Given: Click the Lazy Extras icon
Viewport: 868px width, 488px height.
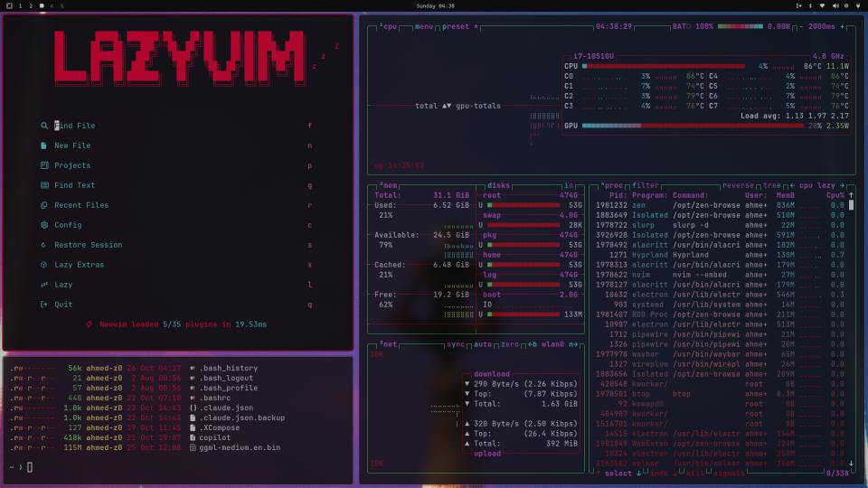Looking at the screenshot, I should pyautogui.click(x=44, y=265).
